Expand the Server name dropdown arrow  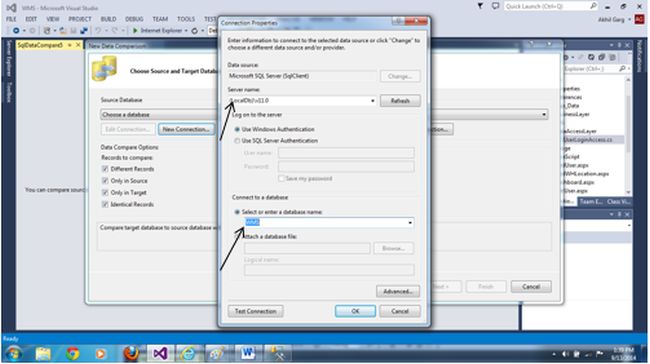pyautogui.click(x=372, y=101)
